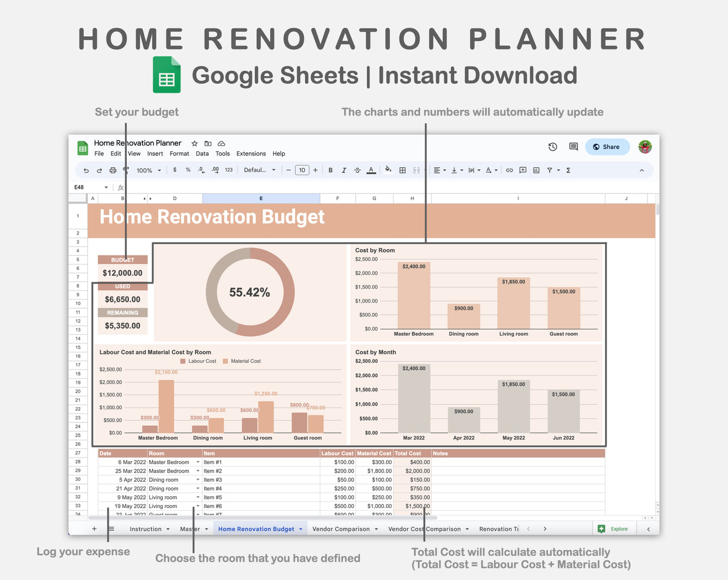Expand the Room dropdown for Item #1
728x580 pixels.
(x=197, y=462)
